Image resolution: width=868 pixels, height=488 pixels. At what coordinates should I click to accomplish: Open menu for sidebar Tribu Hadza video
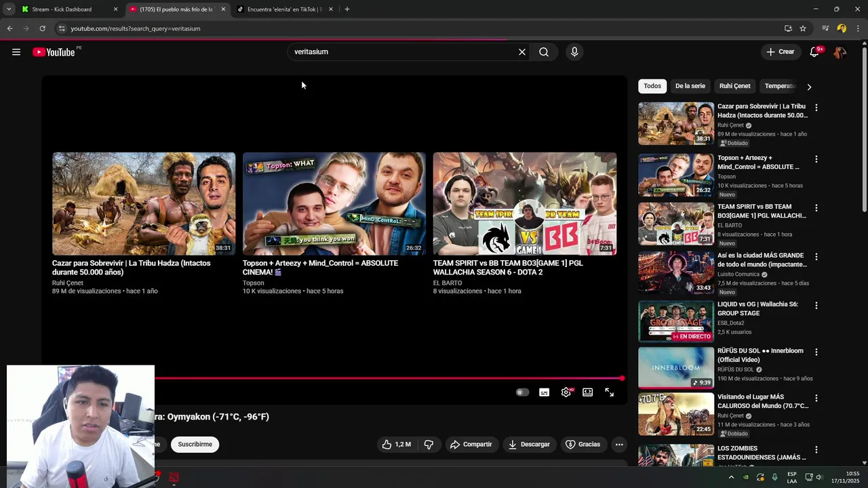pos(816,108)
